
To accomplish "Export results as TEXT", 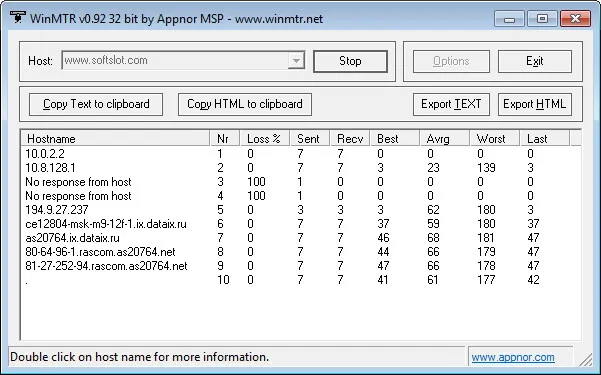I will point(451,104).
